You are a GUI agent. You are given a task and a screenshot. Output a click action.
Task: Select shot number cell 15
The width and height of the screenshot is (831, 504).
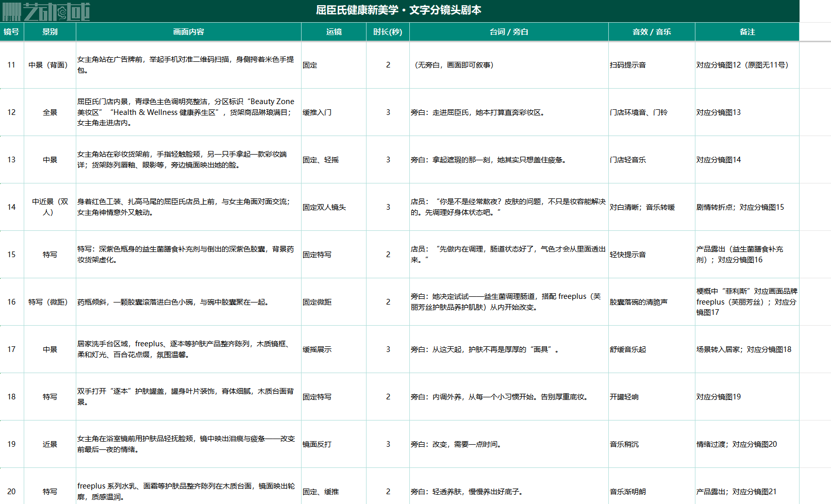[x=11, y=255]
